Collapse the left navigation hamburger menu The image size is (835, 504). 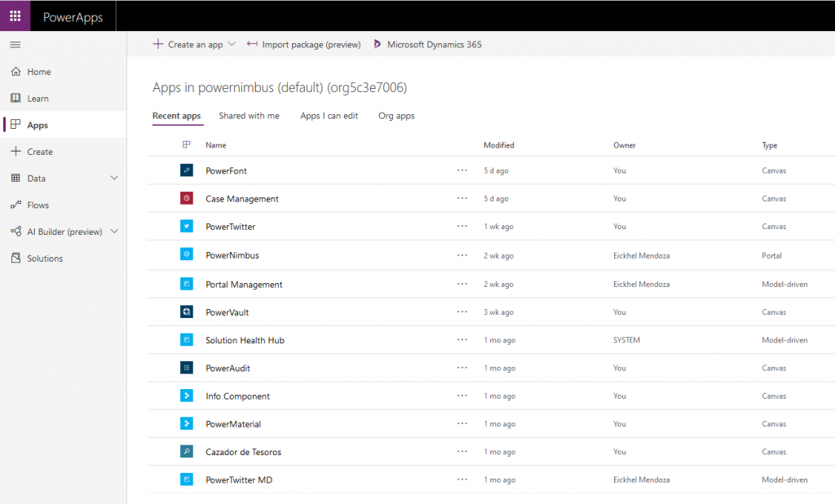coord(15,45)
